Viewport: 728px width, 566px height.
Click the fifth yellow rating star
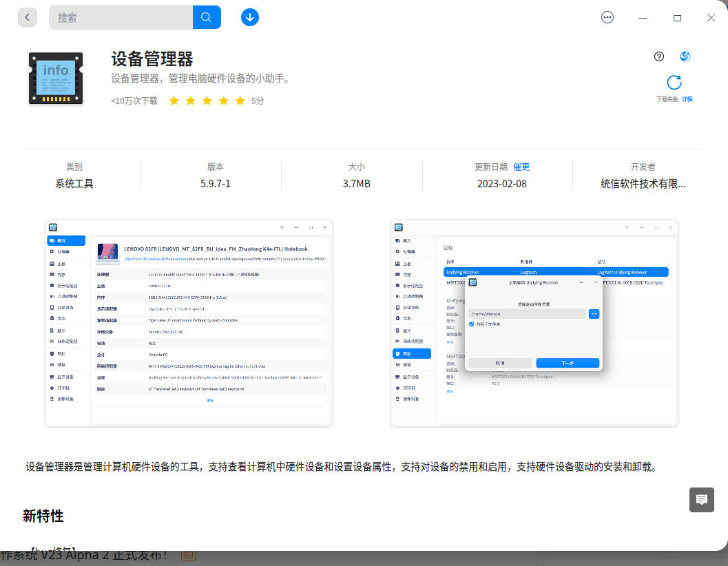239,100
